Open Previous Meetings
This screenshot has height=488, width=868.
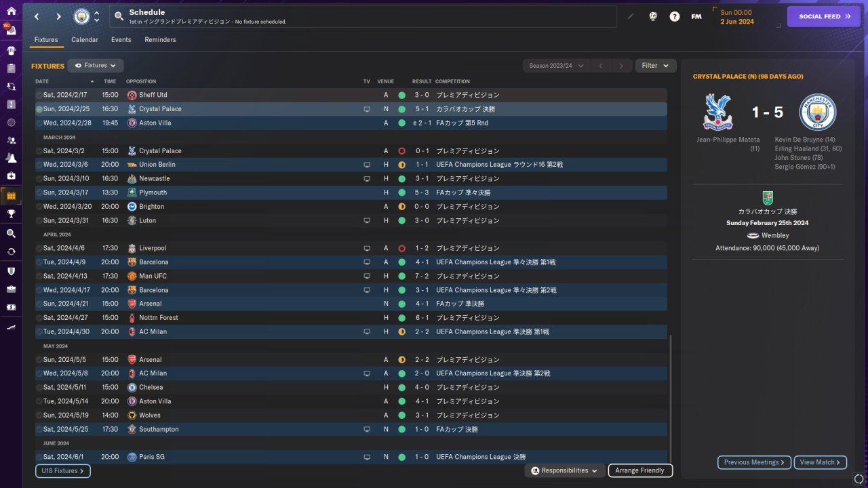755,462
